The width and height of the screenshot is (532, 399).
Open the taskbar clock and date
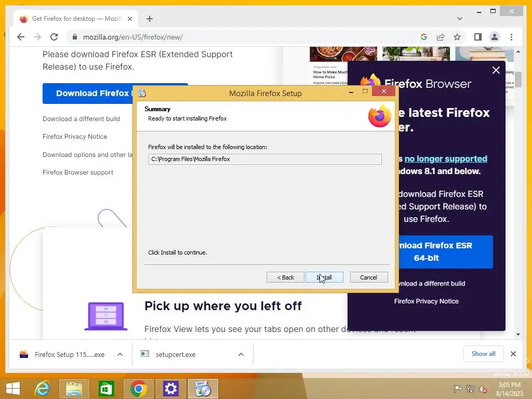[x=509, y=389]
